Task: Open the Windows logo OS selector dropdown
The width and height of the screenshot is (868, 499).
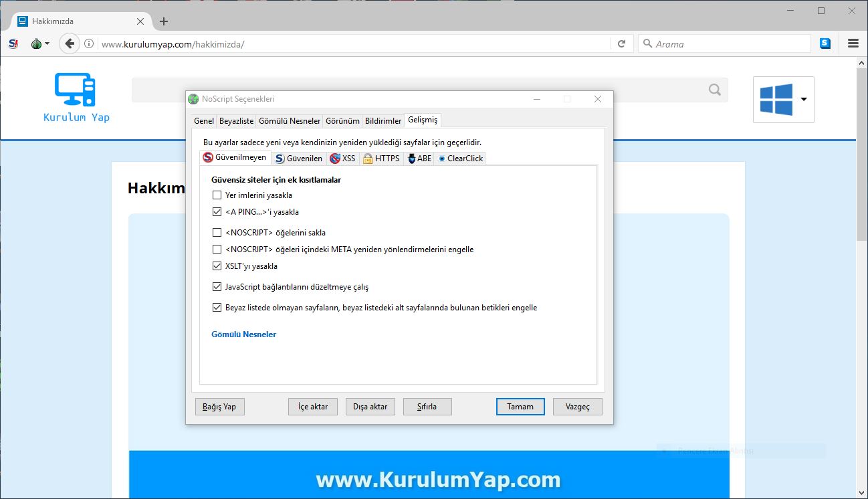Action: [784, 99]
